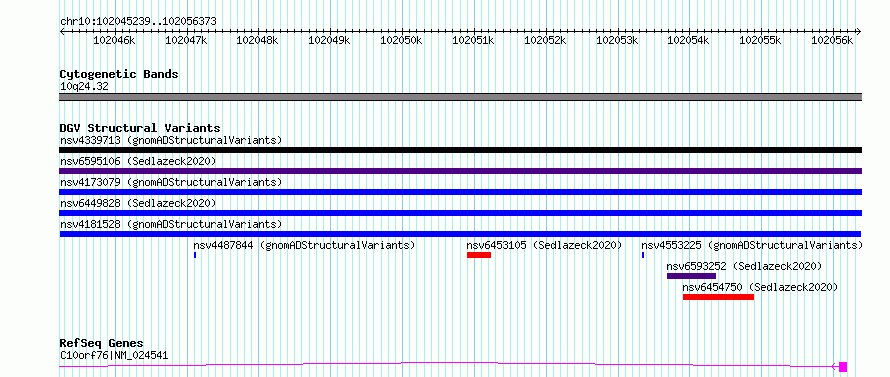
Task: Click the nsv4553225 (gnomADStructuralVariants) label
Action: (x=752, y=245)
